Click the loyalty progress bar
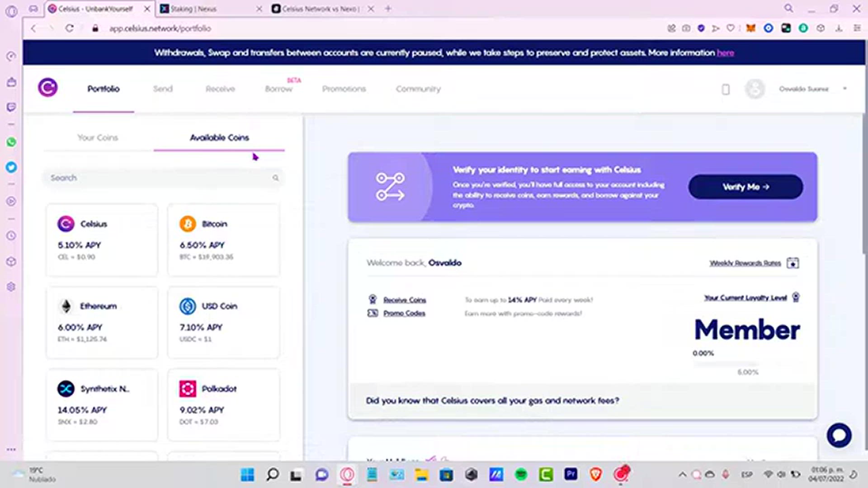The width and height of the screenshot is (868, 488). (x=726, y=363)
